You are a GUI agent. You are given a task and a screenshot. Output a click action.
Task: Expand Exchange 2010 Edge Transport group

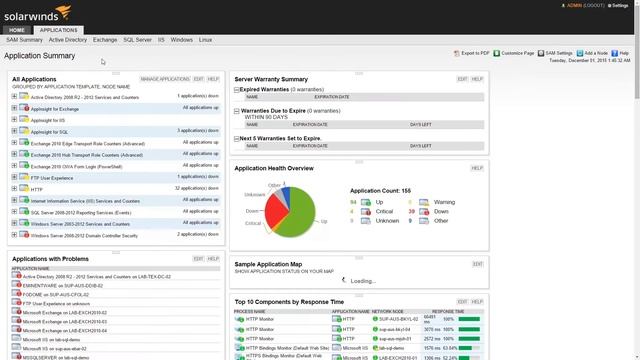14,142
